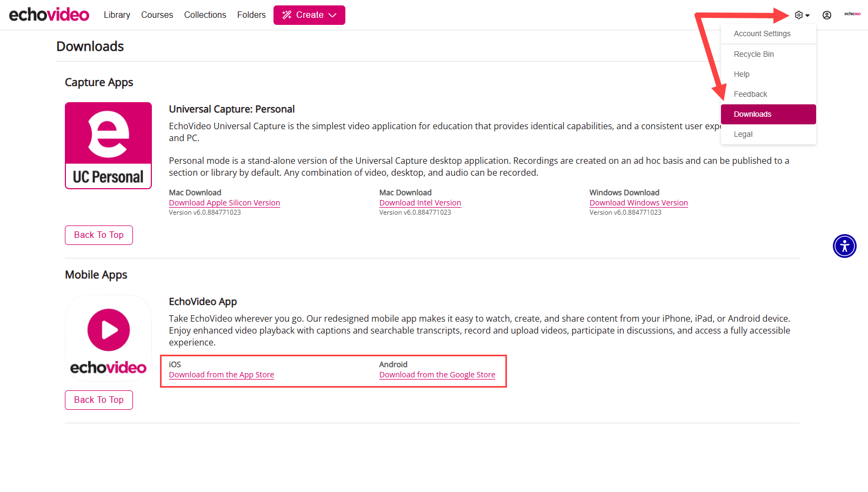Go to the Library page
Viewport: 868px width, 492px height.
117,15
